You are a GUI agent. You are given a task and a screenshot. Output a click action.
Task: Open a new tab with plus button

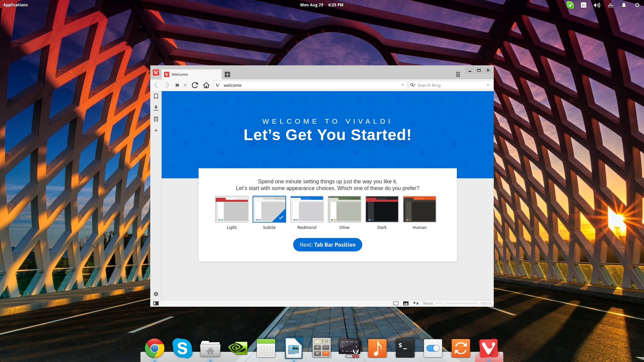[x=227, y=74]
